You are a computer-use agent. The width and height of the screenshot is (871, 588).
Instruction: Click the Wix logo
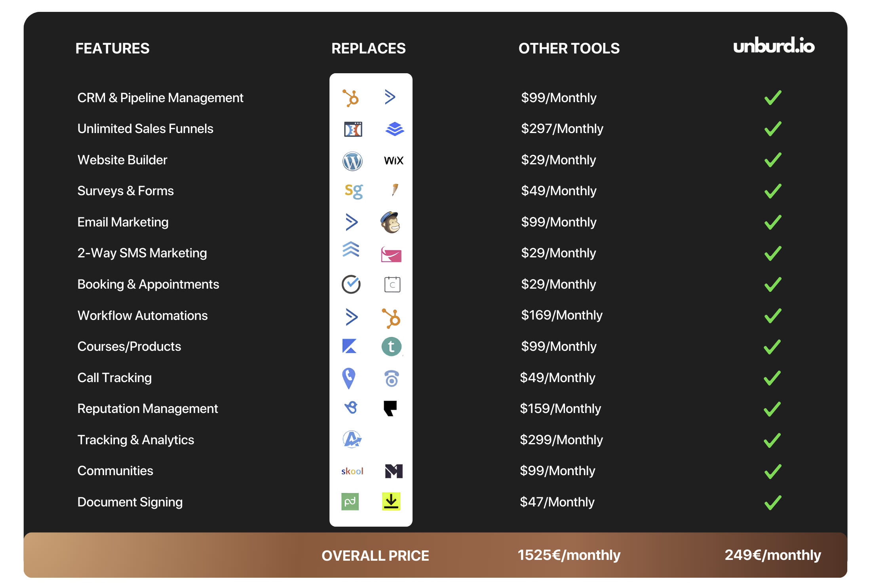tap(394, 161)
